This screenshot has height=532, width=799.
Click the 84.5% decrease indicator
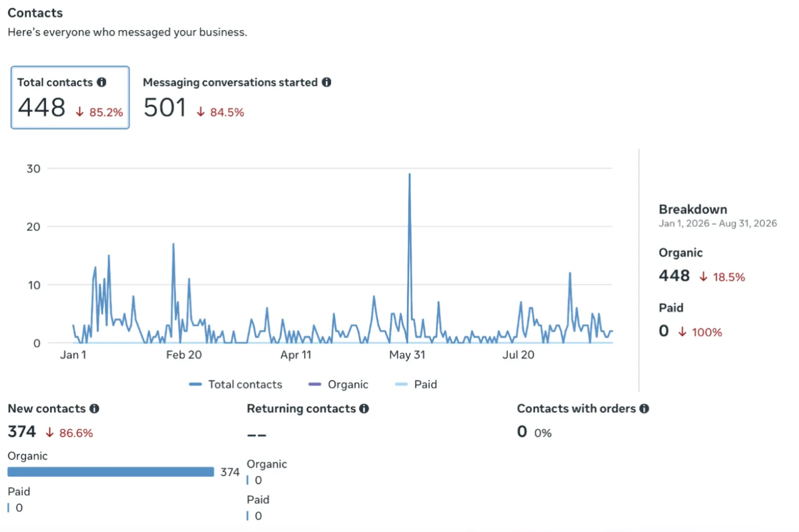tap(220, 112)
